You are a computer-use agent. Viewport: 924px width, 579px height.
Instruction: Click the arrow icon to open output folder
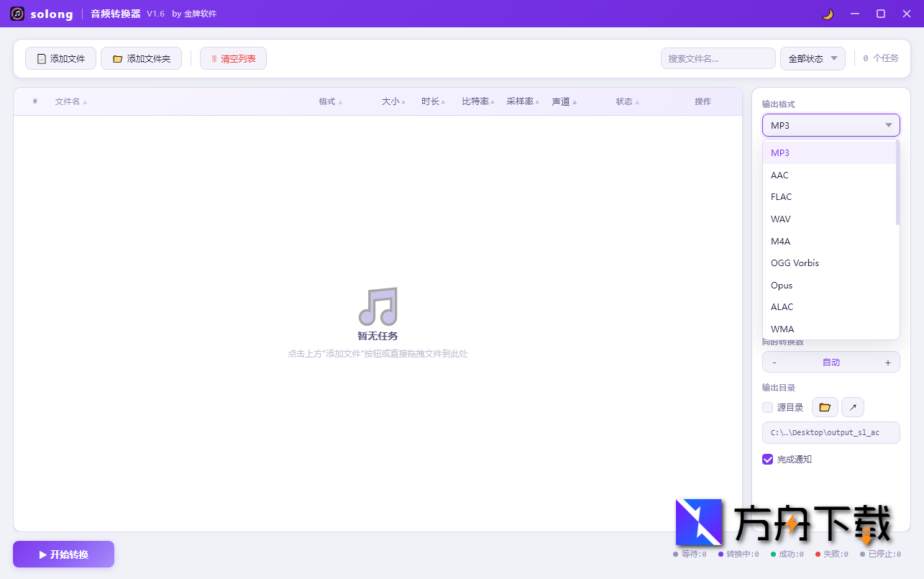[853, 406]
